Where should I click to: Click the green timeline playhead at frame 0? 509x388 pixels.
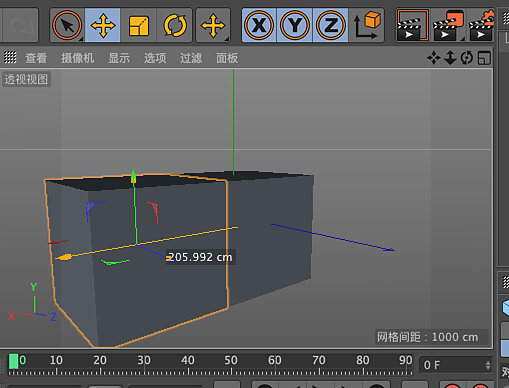pos(13,361)
